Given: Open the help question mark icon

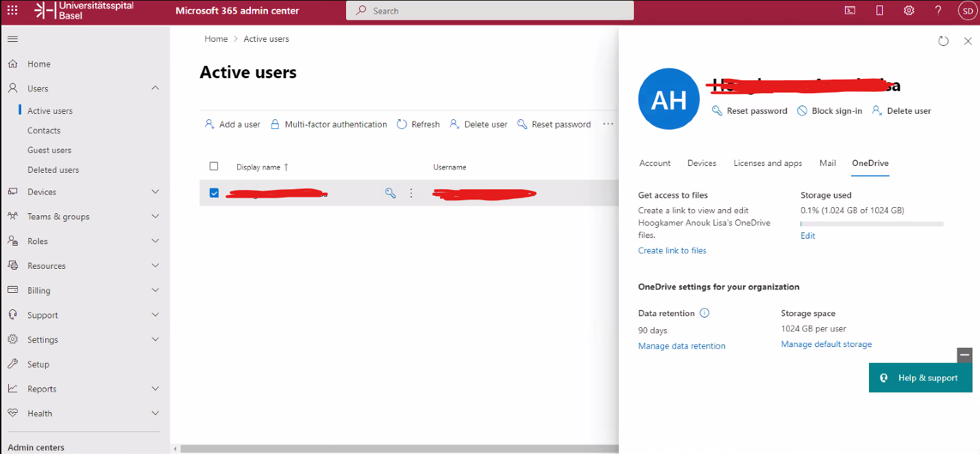Looking at the screenshot, I should pos(939,10).
